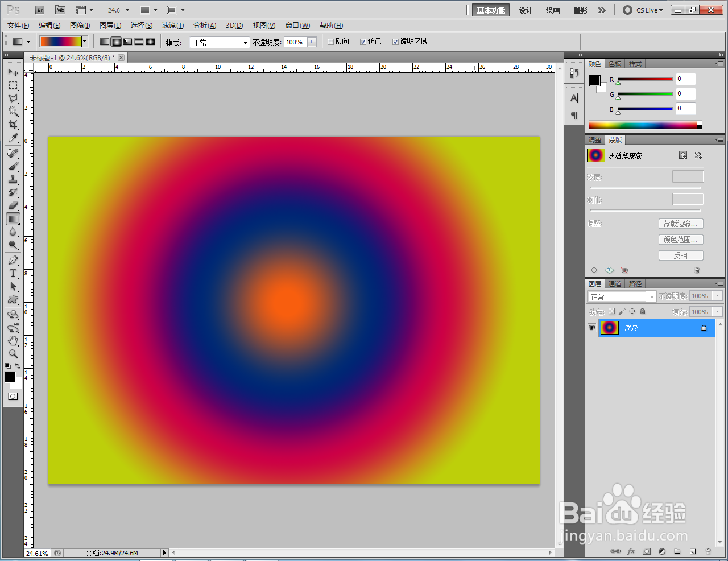Select the History Brush tool
This screenshot has width=728, height=561.
pos(13,192)
